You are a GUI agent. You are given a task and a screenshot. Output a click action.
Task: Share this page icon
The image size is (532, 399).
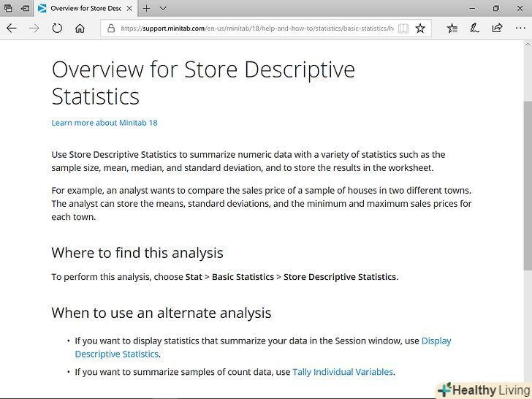click(x=497, y=28)
